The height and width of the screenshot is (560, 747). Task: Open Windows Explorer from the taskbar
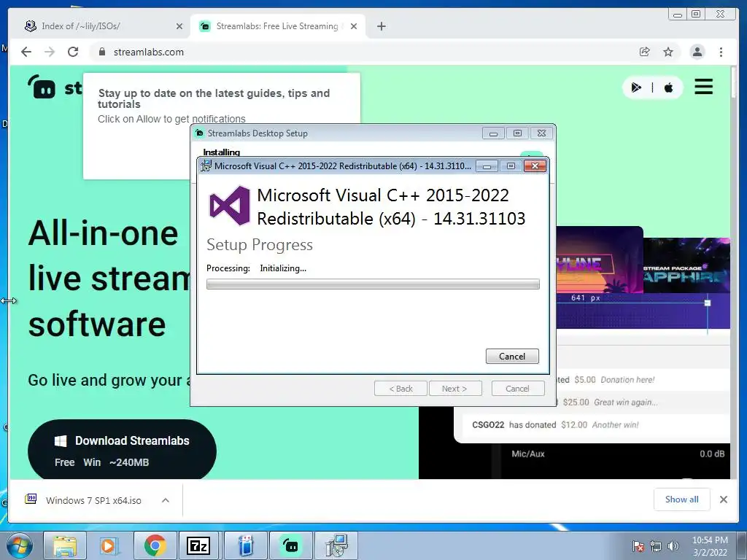[x=65, y=546]
